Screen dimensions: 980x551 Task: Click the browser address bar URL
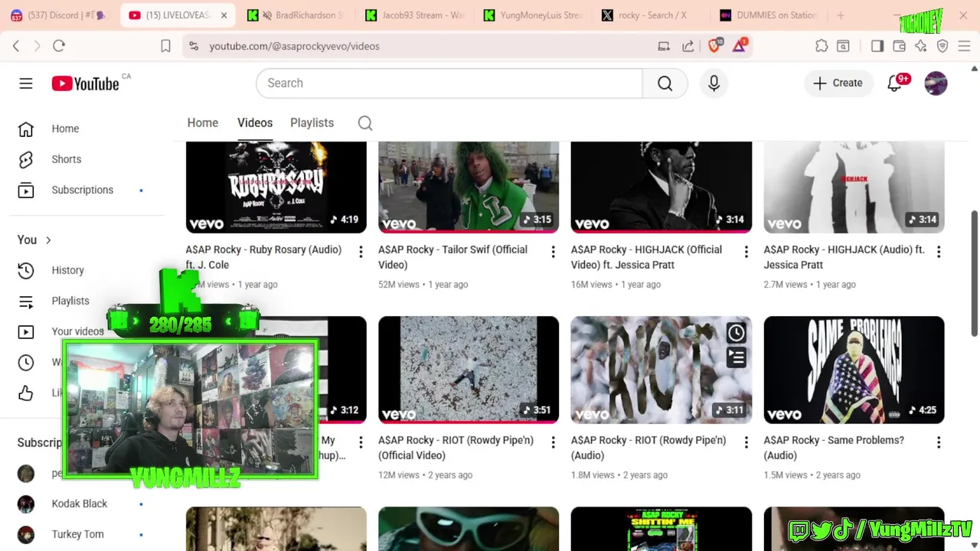pyautogui.click(x=295, y=46)
